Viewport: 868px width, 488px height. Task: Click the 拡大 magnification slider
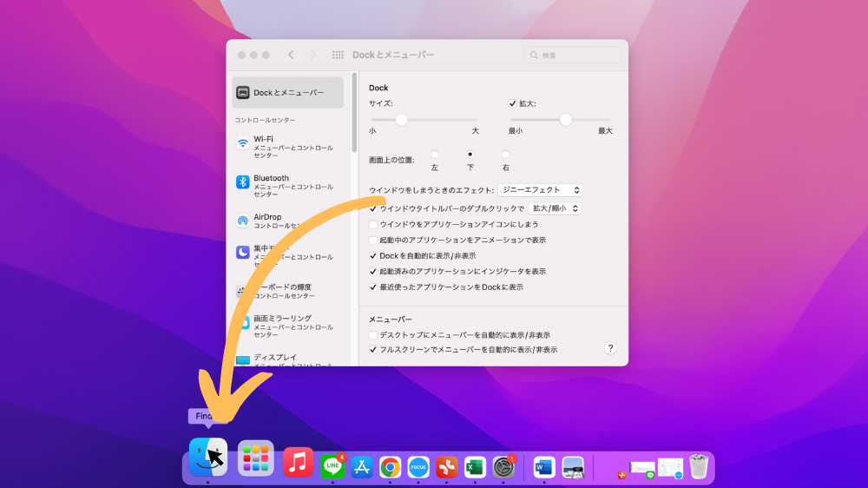[561, 120]
